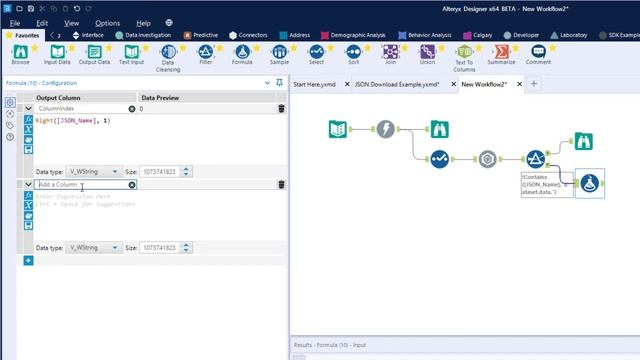
Task: Select the Output Data tool
Action: pyautogui.click(x=94, y=55)
